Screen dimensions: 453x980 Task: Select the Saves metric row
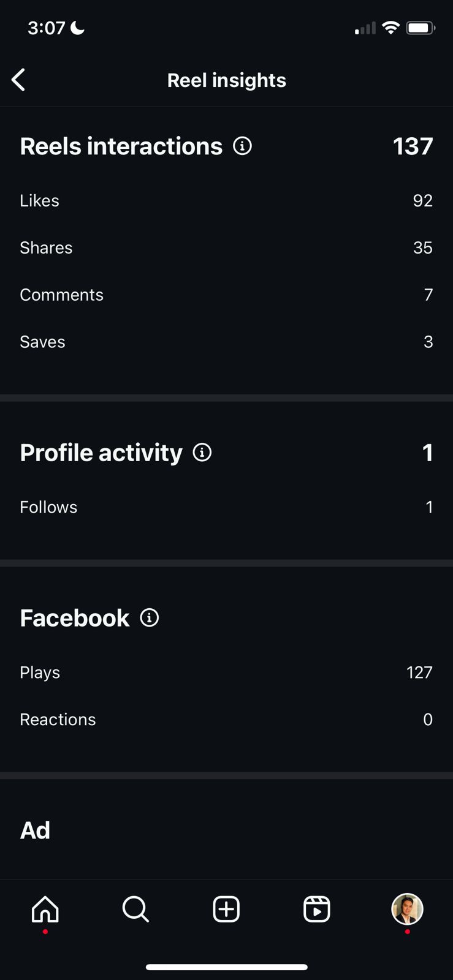coord(226,342)
